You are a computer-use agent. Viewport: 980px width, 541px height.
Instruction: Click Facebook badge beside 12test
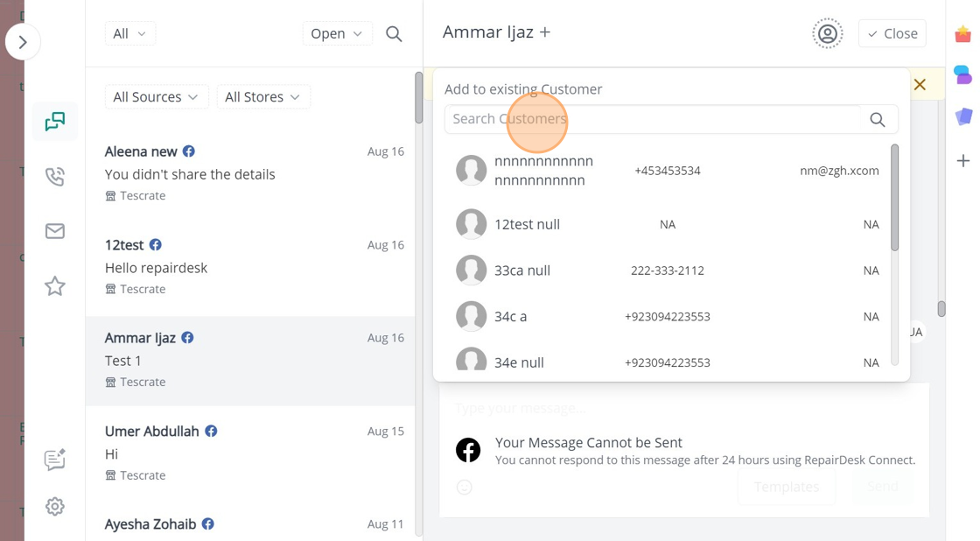click(x=156, y=244)
